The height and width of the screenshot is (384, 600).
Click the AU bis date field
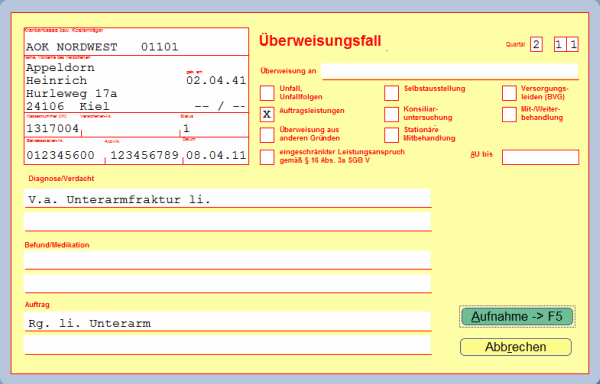[x=540, y=157]
